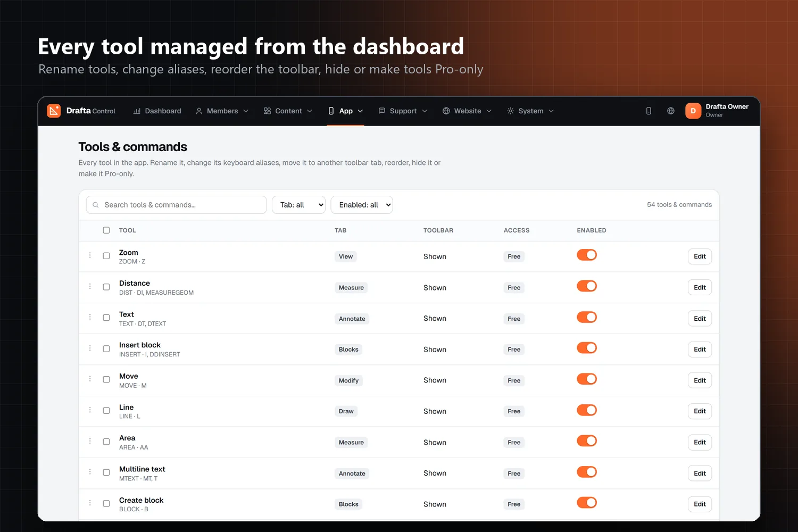Click the Measure tab badge for Distance
The width and height of the screenshot is (798, 532).
coord(351,288)
